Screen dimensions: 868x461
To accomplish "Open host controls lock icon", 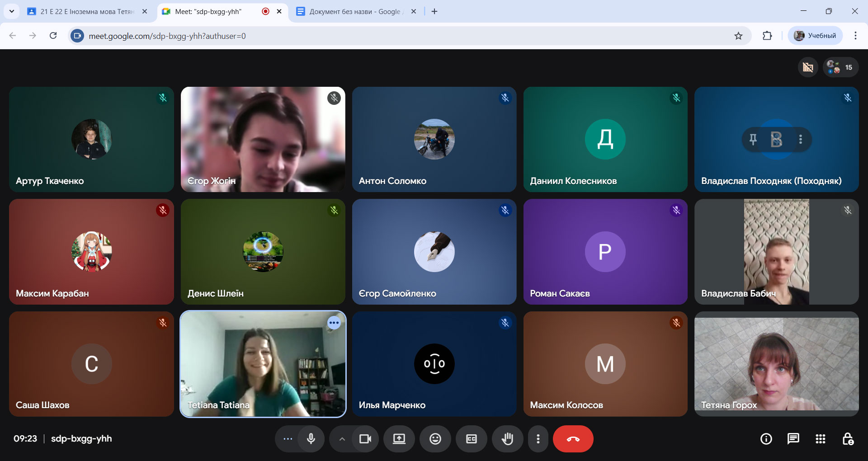I will point(848,439).
